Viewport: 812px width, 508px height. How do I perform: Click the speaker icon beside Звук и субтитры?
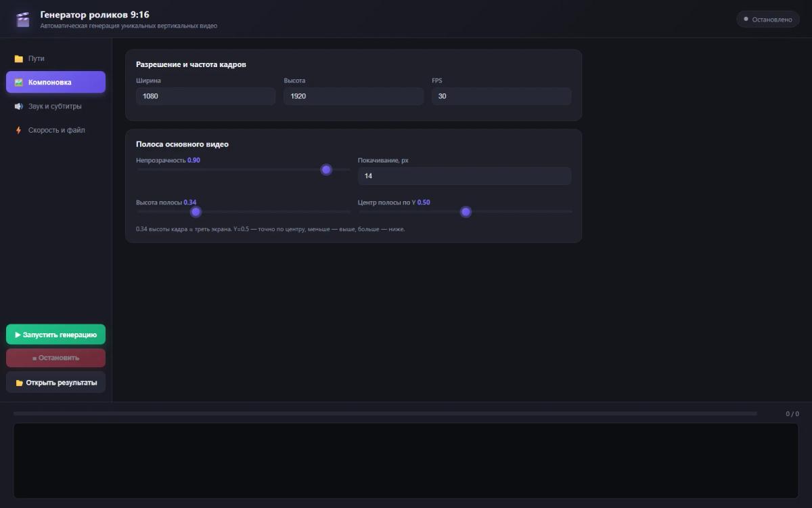point(19,106)
